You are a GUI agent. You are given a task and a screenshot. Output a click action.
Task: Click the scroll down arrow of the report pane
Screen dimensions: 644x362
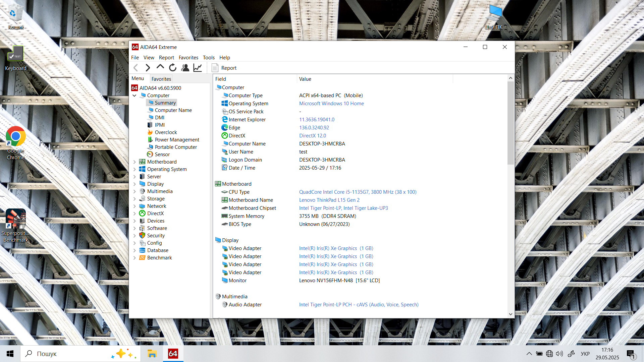(x=511, y=314)
